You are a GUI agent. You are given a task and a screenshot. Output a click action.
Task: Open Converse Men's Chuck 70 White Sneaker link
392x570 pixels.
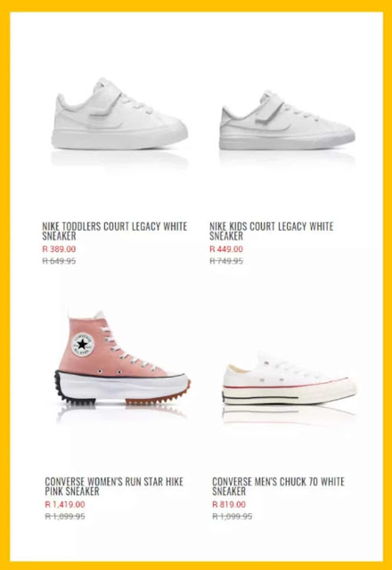pos(278,486)
